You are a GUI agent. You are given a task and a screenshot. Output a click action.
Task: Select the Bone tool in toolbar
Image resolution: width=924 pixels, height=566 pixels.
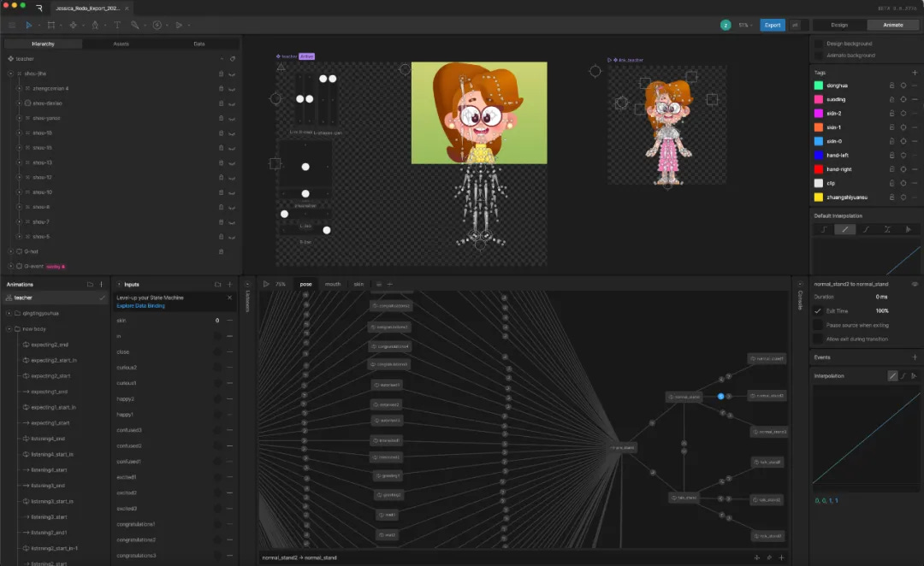135,26
